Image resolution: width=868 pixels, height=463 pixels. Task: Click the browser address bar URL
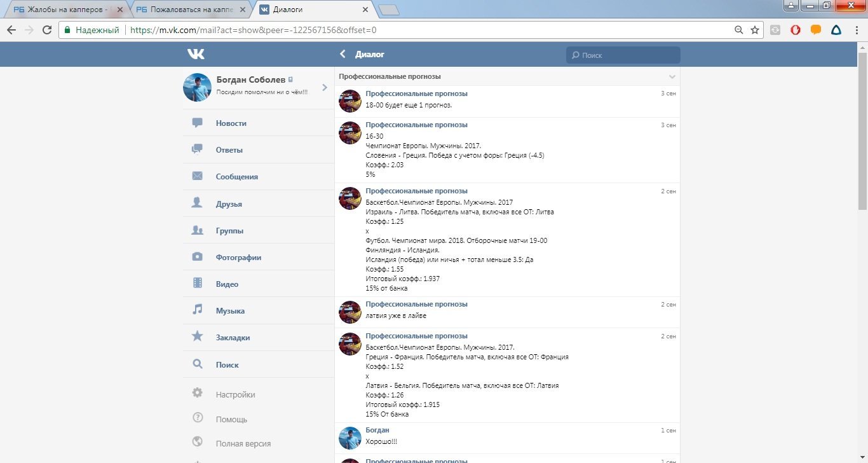[x=254, y=30]
